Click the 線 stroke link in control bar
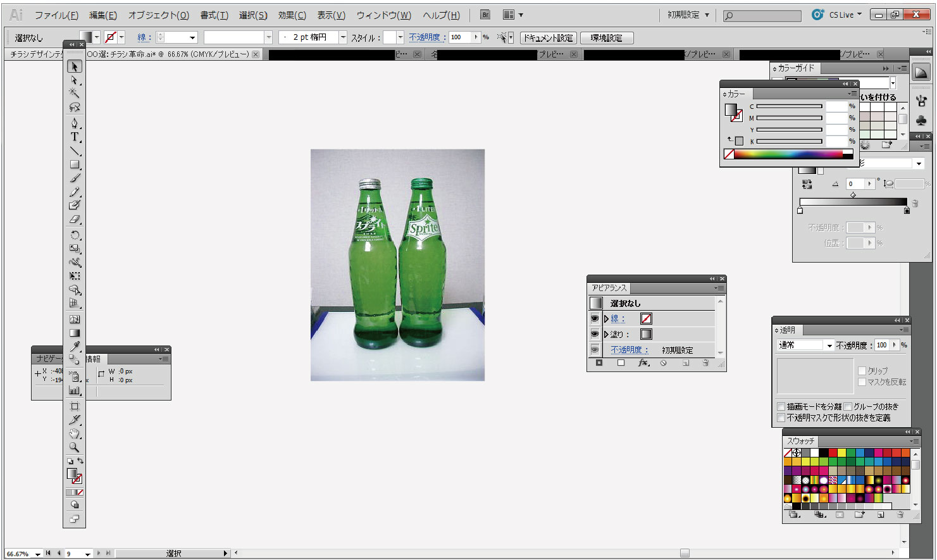Screen dimensions: 937x560 (x=144, y=37)
